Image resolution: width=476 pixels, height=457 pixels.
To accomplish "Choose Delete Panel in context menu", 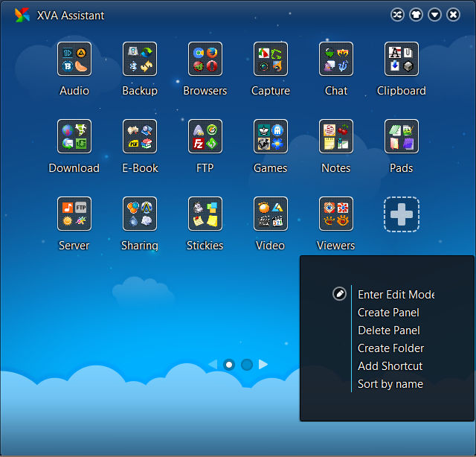I will click(x=389, y=330).
